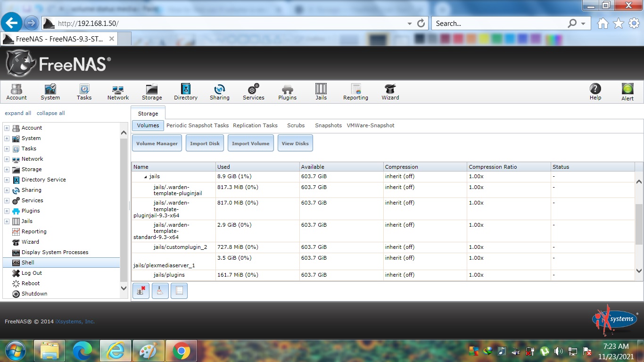The width and height of the screenshot is (644, 362).
Task: Open the Storage toolbar icon
Action: [152, 92]
